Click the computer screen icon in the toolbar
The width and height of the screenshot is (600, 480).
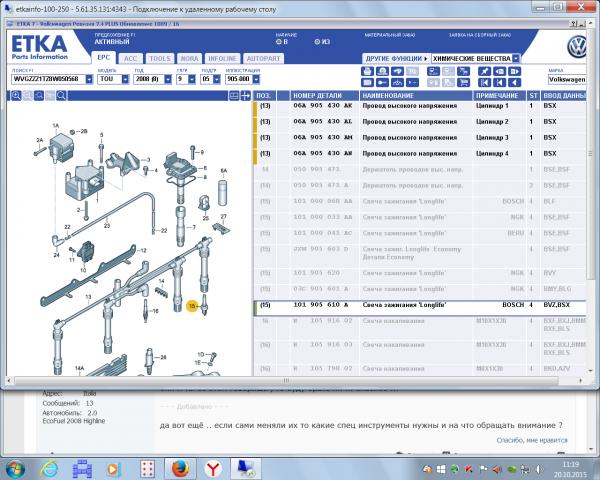click(434, 71)
